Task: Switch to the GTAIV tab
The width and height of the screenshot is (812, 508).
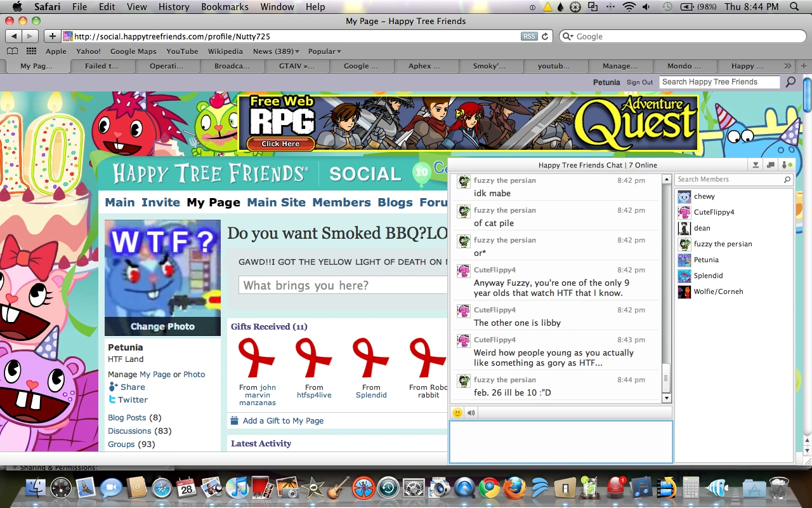Action: click(297, 65)
